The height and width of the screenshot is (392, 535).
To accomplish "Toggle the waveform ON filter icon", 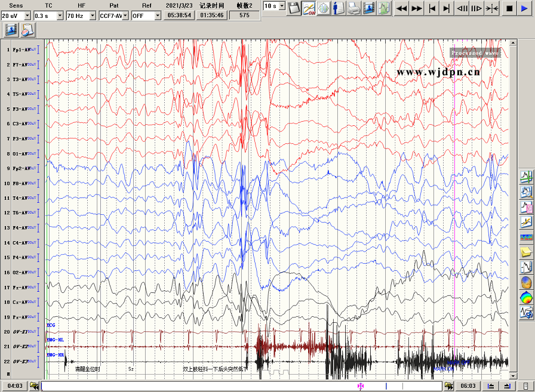I will tap(309, 8).
